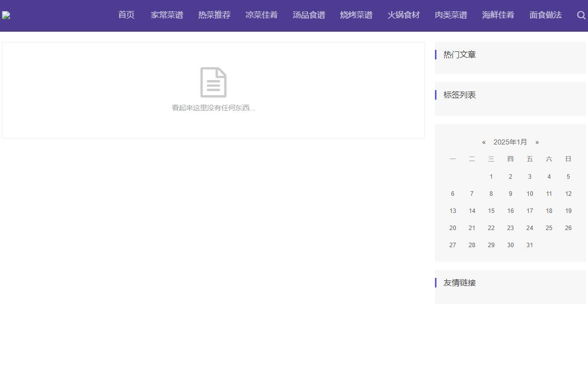Viewport: 588px width, 367px height.
Task: Select 凉菜佳肴 in navigation bar
Action: click(261, 15)
